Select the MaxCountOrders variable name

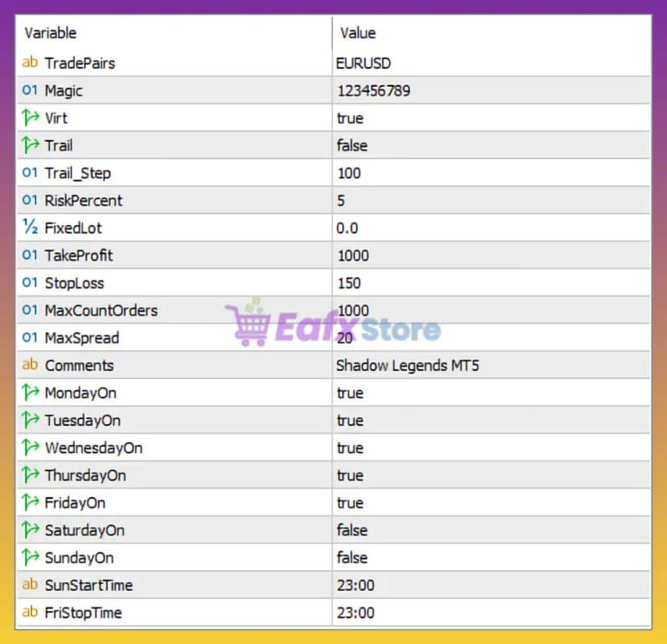[x=102, y=310]
